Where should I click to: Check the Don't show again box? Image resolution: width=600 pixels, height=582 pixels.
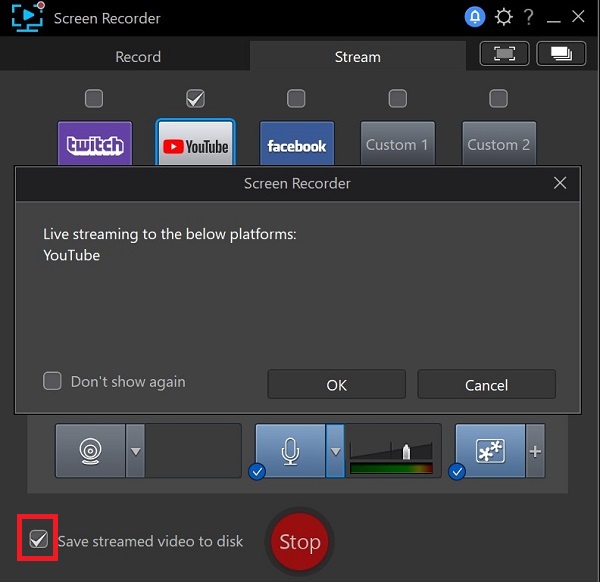pos(52,381)
